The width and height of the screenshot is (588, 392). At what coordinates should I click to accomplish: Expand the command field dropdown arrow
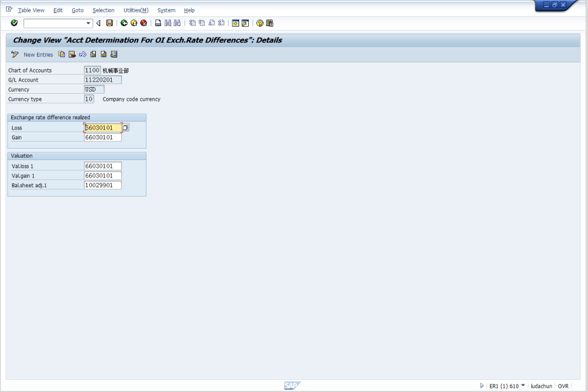tap(88, 23)
